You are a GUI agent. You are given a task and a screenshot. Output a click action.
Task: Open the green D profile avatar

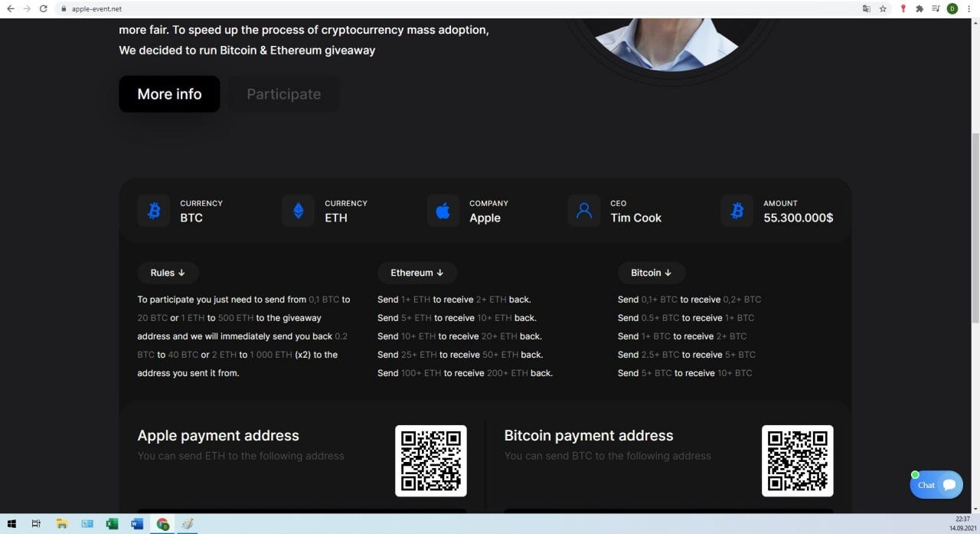click(x=952, y=8)
